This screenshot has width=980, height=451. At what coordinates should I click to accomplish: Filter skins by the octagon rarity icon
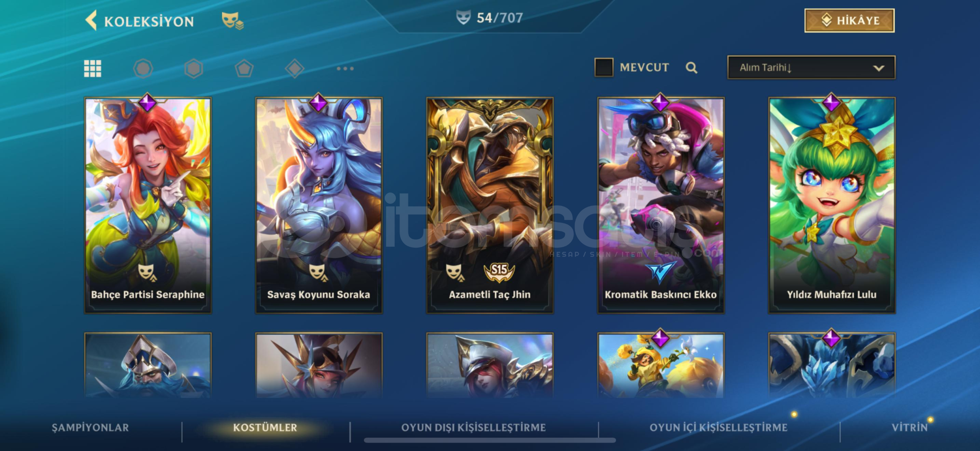pyautogui.click(x=143, y=68)
